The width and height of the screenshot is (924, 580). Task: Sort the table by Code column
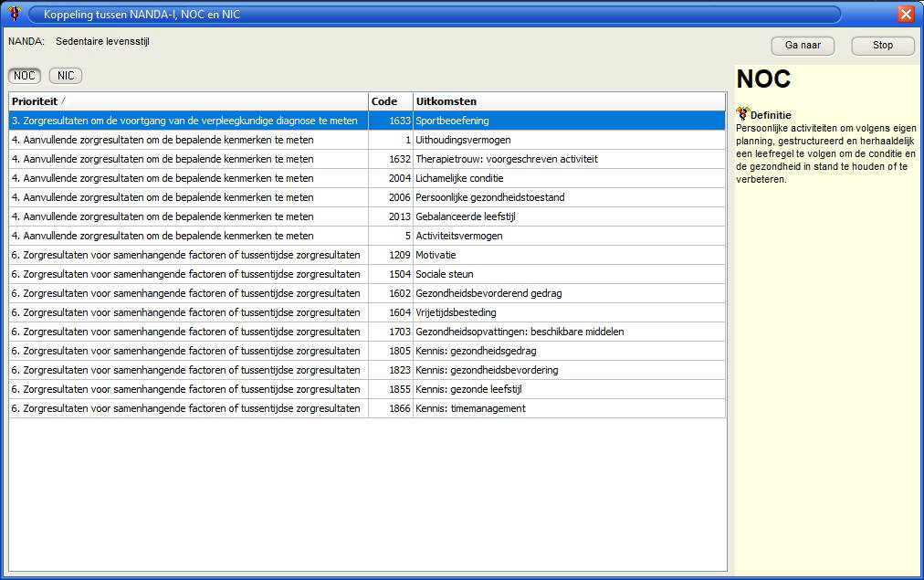(390, 101)
